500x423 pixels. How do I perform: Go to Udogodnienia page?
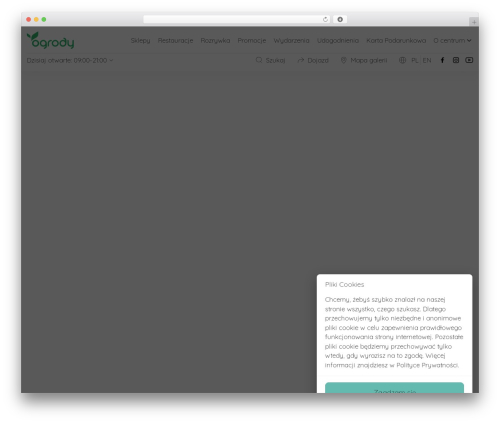tap(338, 41)
